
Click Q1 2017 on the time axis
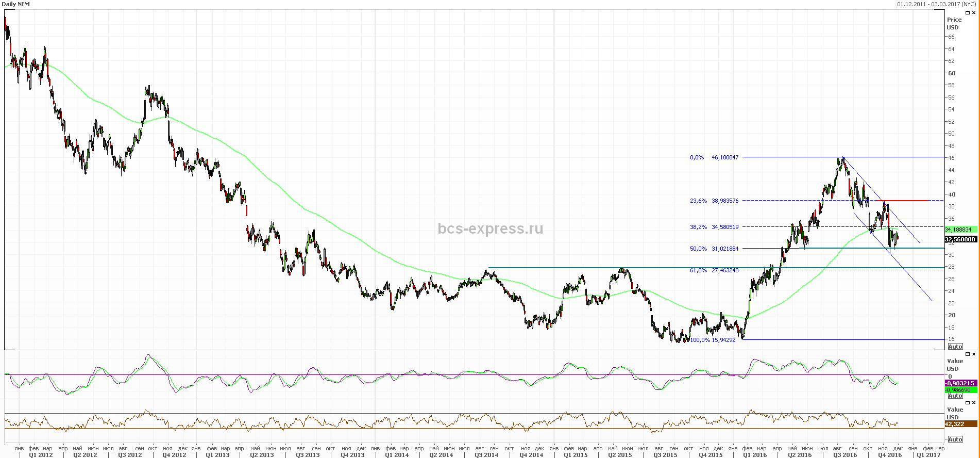(x=929, y=455)
